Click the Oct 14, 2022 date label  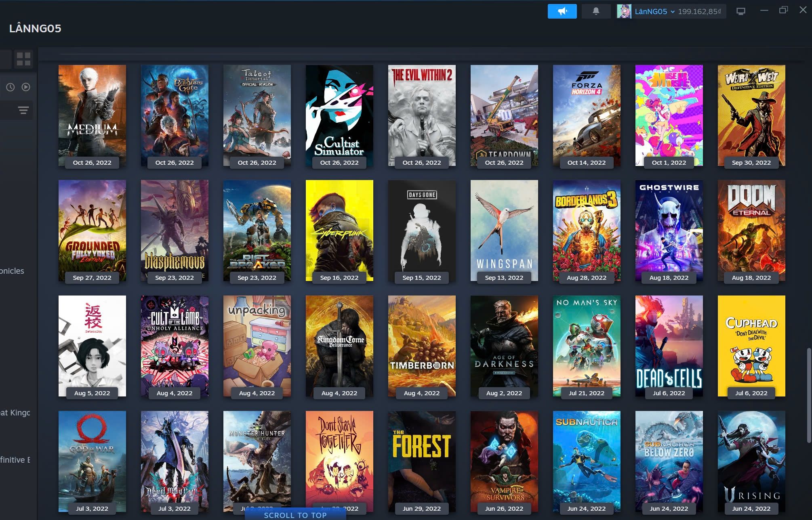point(587,162)
